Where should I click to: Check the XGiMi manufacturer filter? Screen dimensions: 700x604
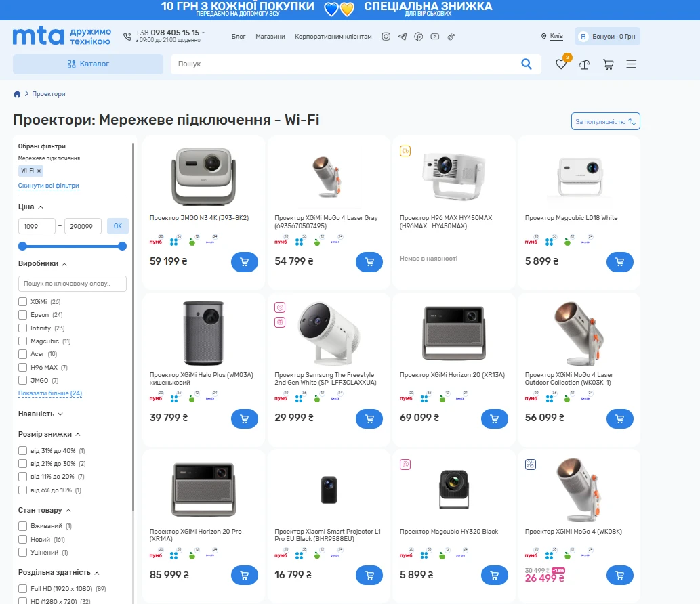tap(23, 302)
